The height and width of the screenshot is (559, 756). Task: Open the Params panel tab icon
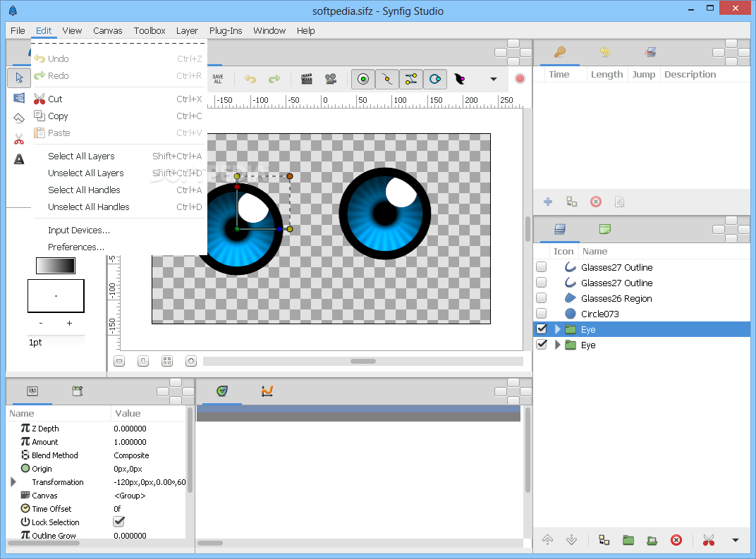pos(32,391)
